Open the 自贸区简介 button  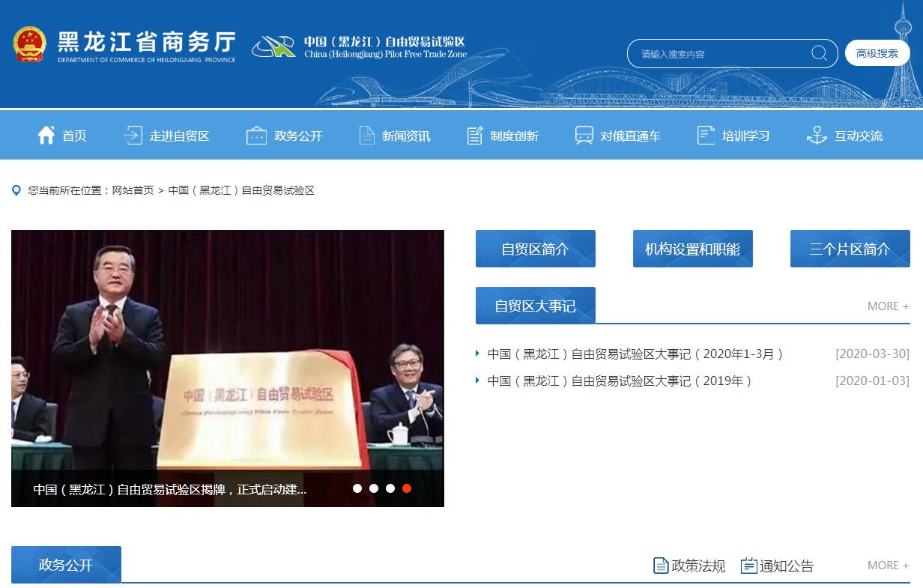tap(535, 249)
